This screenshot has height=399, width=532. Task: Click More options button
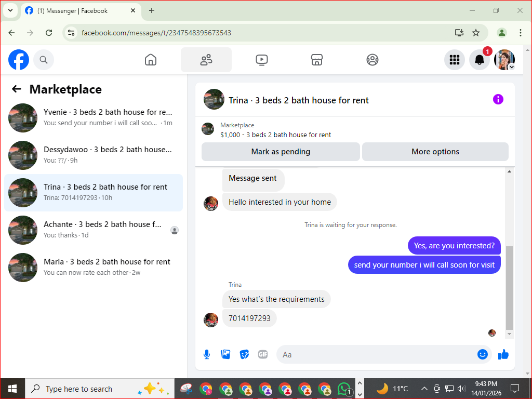pos(435,152)
